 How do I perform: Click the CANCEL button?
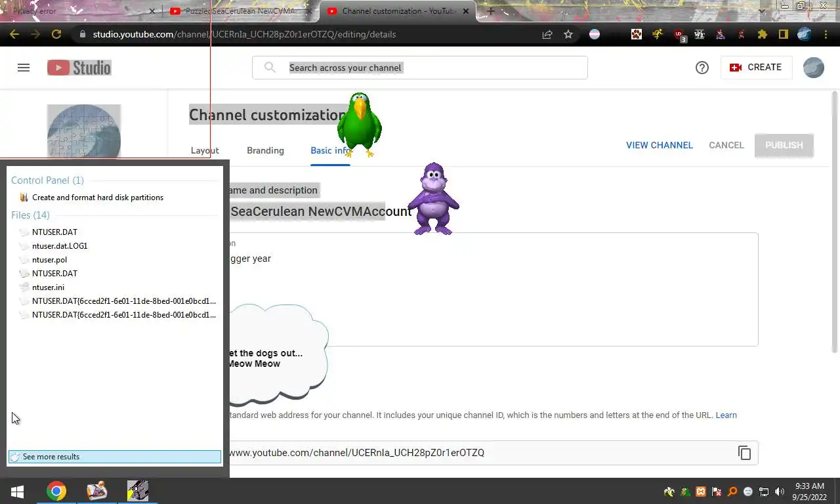726,145
